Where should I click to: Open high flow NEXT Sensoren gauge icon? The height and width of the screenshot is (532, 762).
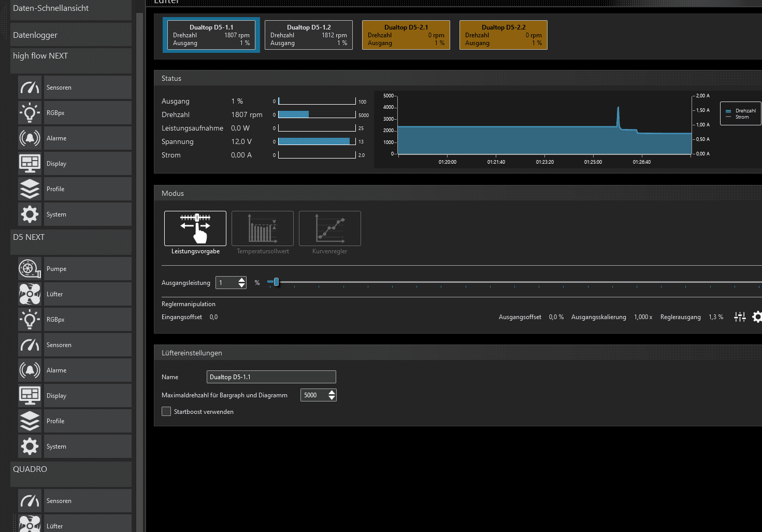coord(30,87)
